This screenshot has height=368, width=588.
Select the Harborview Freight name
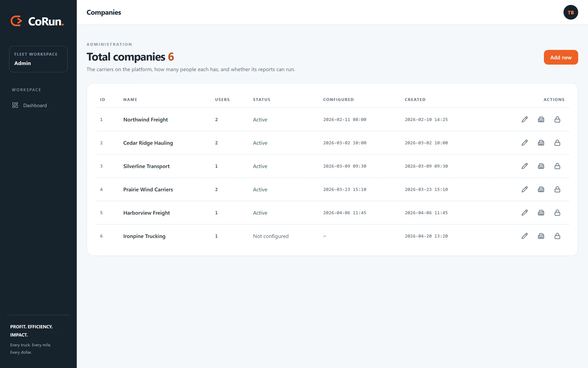(147, 213)
